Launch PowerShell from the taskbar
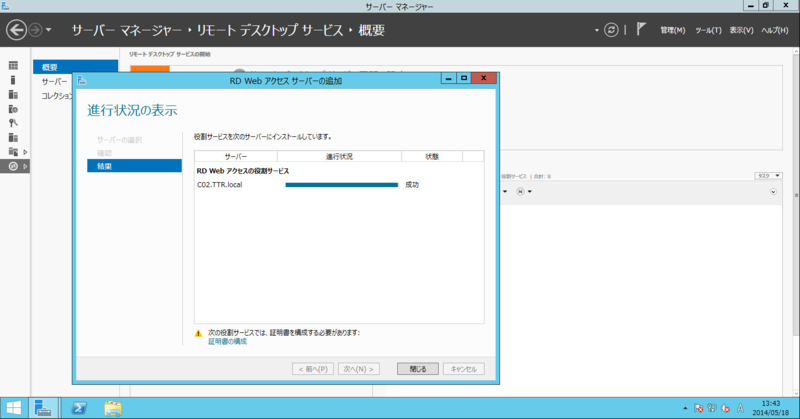The image size is (800, 419). pyautogui.click(x=79, y=408)
